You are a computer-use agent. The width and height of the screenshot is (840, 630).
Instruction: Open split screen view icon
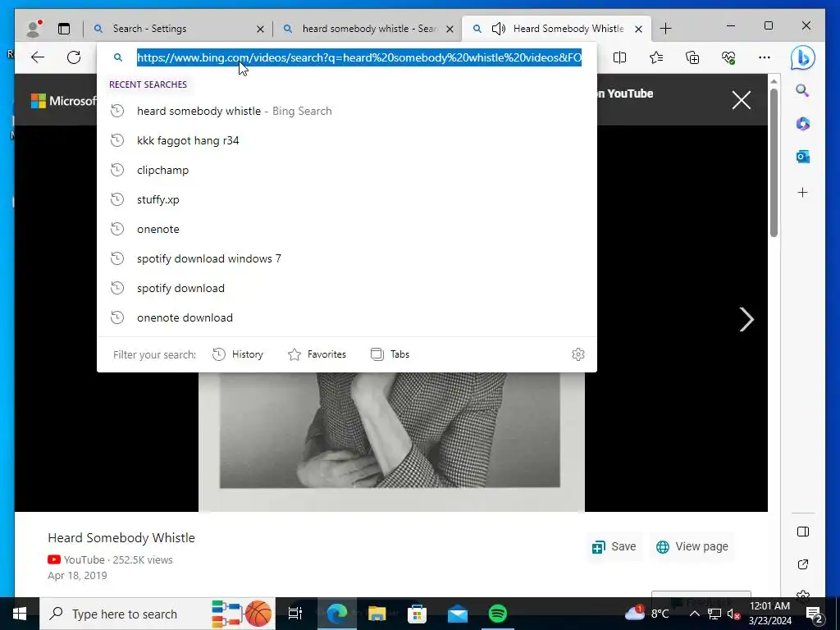tap(619, 57)
